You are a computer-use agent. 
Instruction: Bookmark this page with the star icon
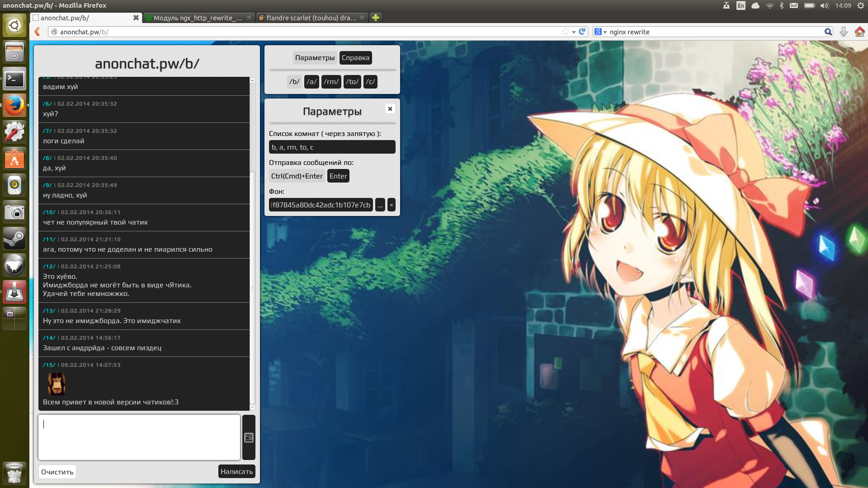pos(565,32)
